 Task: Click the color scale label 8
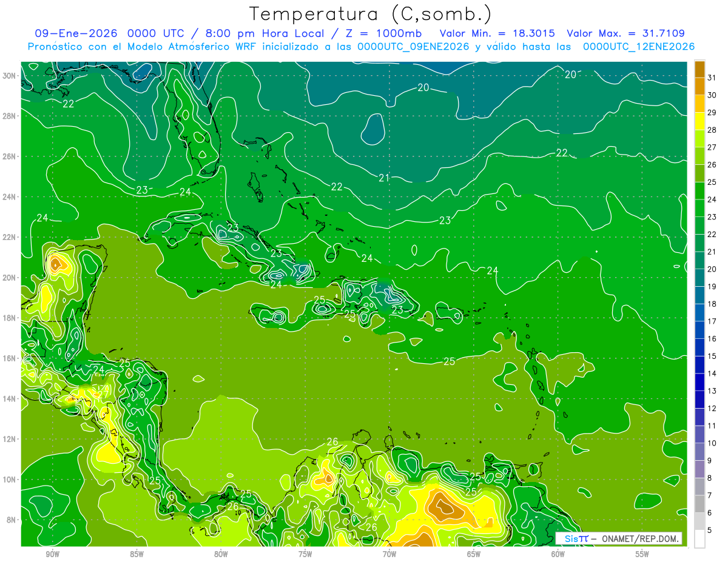coord(710,478)
